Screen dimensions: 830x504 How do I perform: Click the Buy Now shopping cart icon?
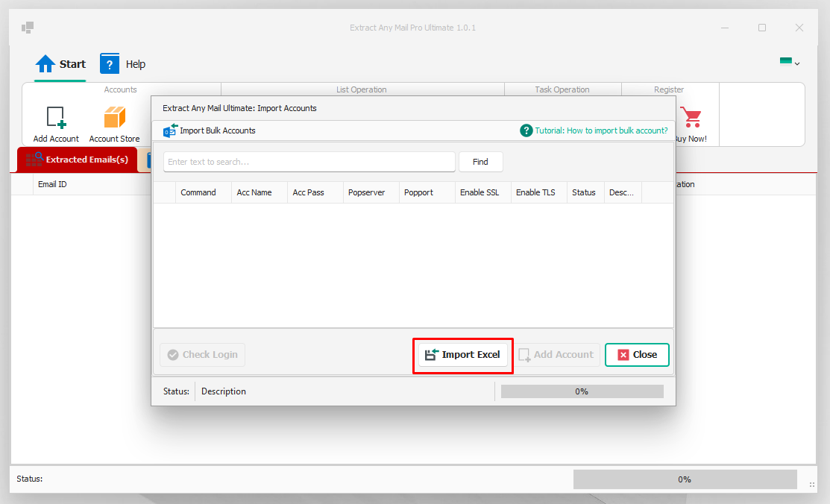691,117
